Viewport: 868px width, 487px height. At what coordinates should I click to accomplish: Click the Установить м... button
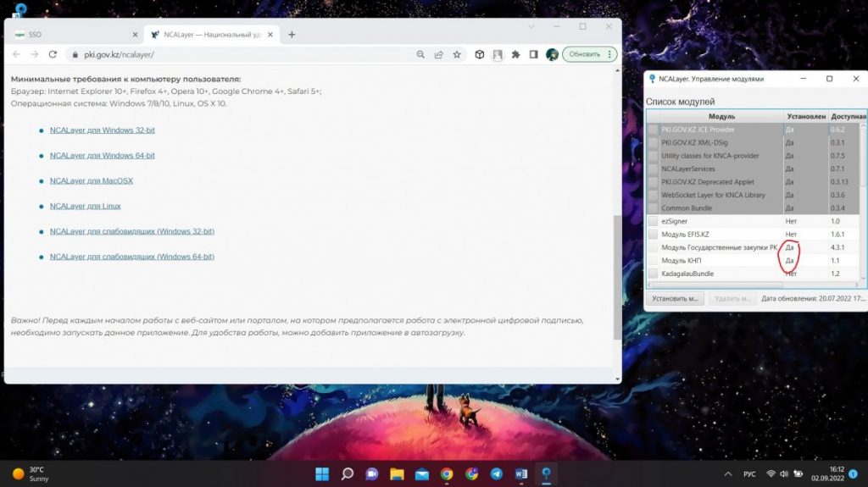point(674,298)
